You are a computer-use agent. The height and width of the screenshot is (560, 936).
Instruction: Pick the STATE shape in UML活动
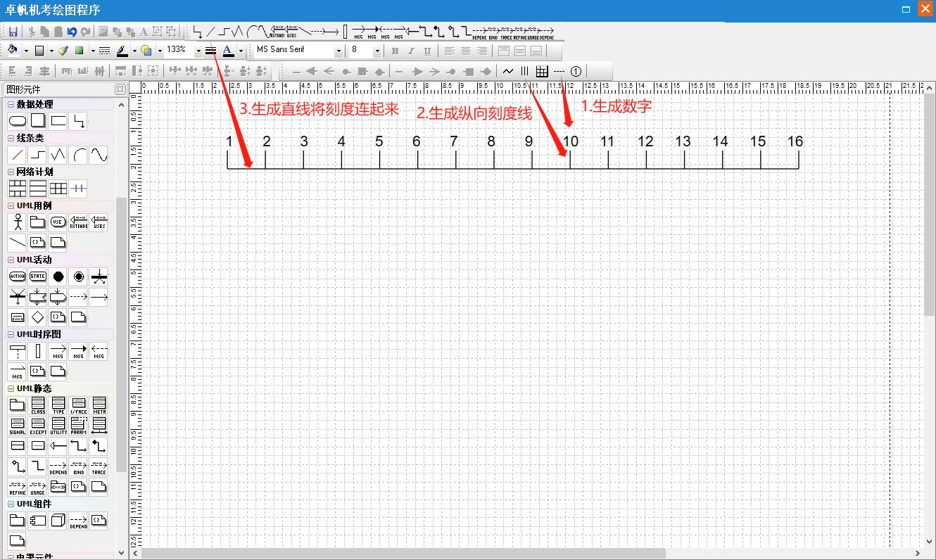tap(38, 276)
